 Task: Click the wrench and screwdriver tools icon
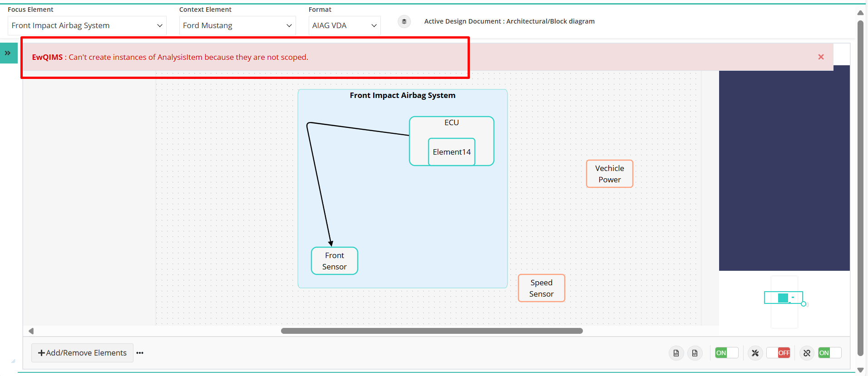click(755, 353)
